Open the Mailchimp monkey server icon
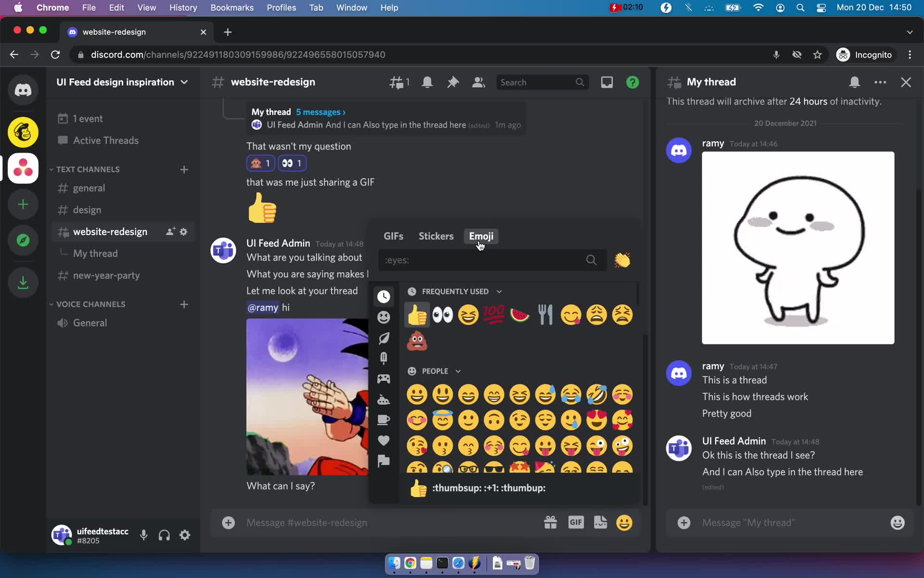This screenshot has height=578, width=924. click(x=23, y=132)
